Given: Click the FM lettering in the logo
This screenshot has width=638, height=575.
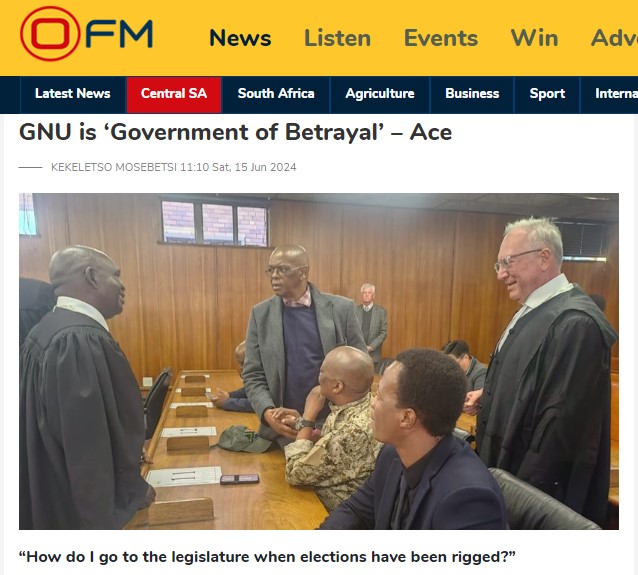Looking at the screenshot, I should coord(119,34).
